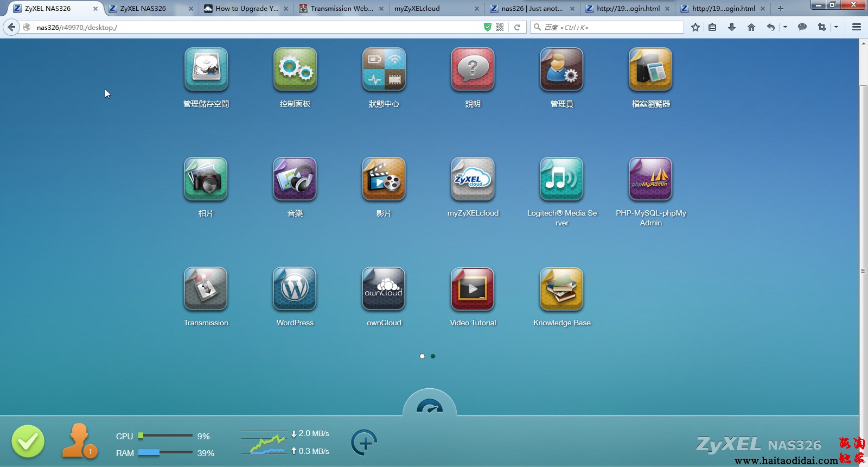Image resolution: width=868 pixels, height=467 pixels.
Task: Open the myZyXELcloud app icon
Action: 473,179
